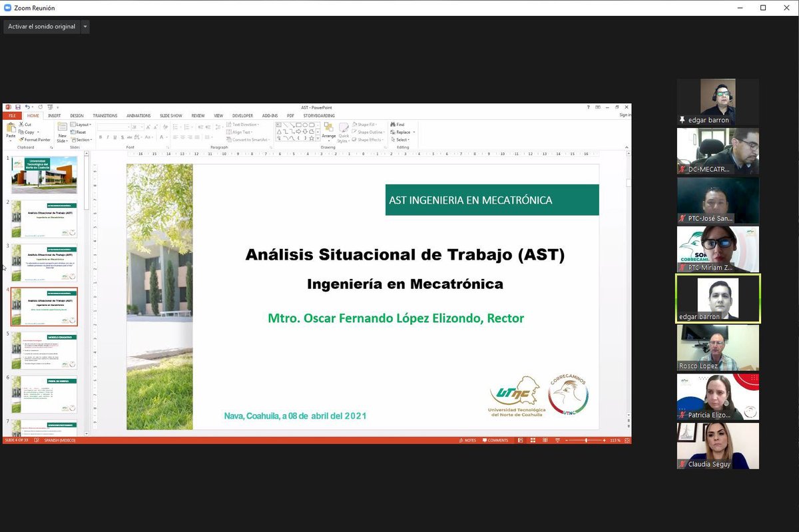Switch to the SLIDE SHOW tab

pyautogui.click(x=171, y=115)
